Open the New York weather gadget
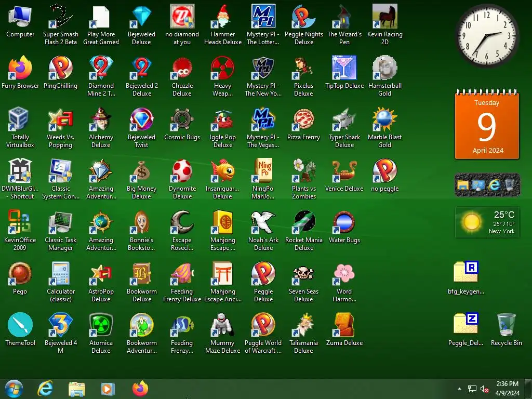532x399 pixels. (487, 222)
